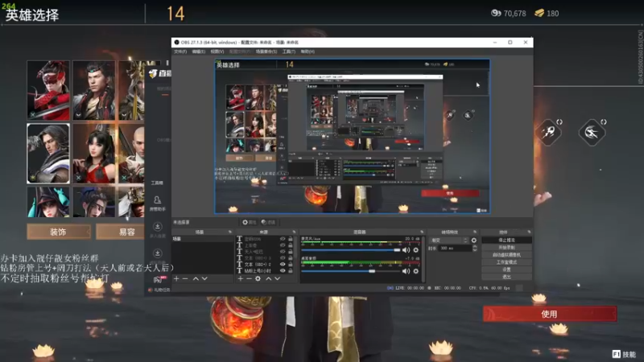Toggle visibility of the last source in the list
This screenshot has height=362, width=644.
tap(283, 271)
